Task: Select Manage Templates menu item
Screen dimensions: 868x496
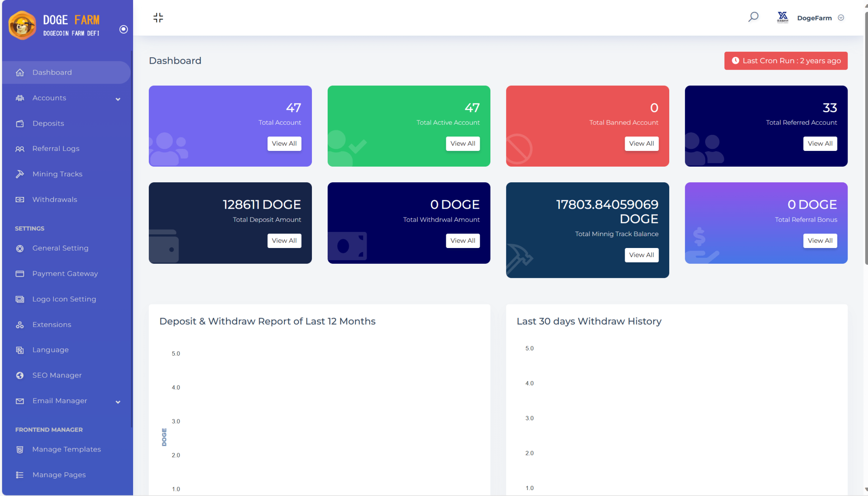Action: point(66,449)
